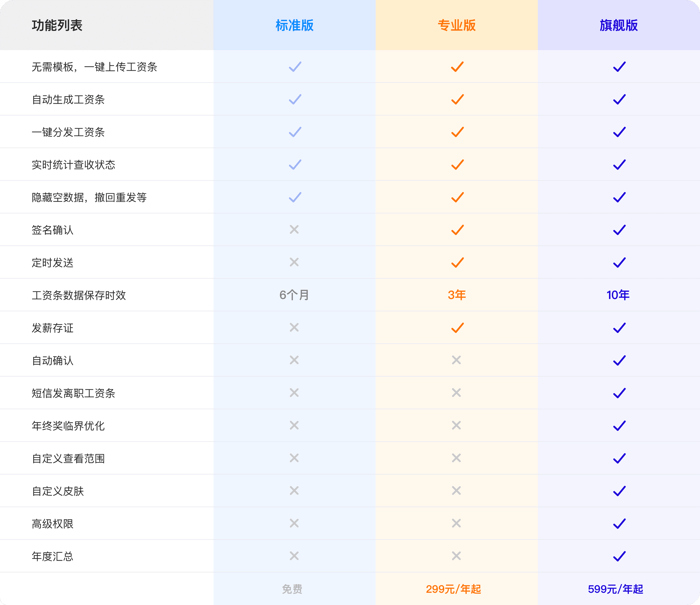Click 标准版 cross icon for 定时发送
Image resolution: width=700 pixels, height=605 pixels.
(x=294, y=262)
